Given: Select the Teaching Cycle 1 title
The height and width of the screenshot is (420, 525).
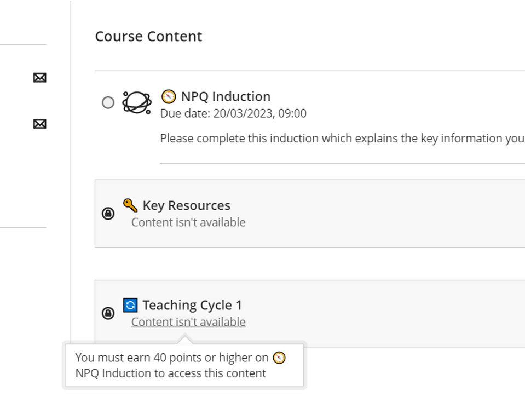Looking at the screenshot, I should point(192,305).
